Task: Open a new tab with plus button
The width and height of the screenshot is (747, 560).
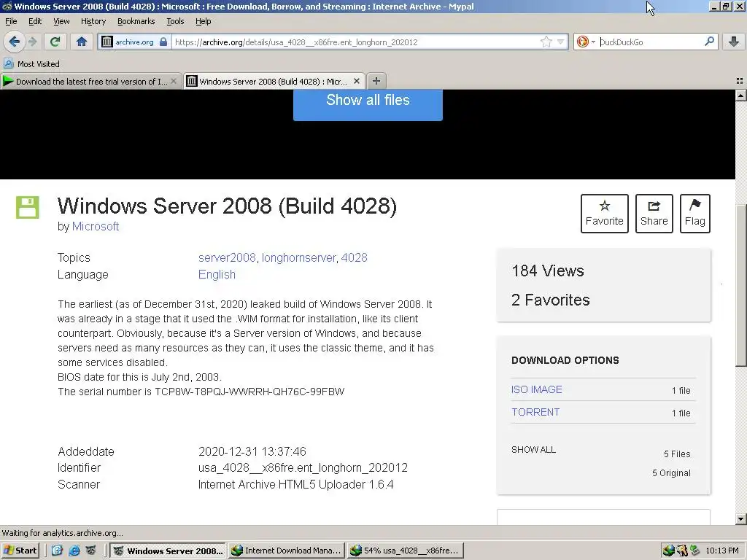Action: tap(376, 81)
